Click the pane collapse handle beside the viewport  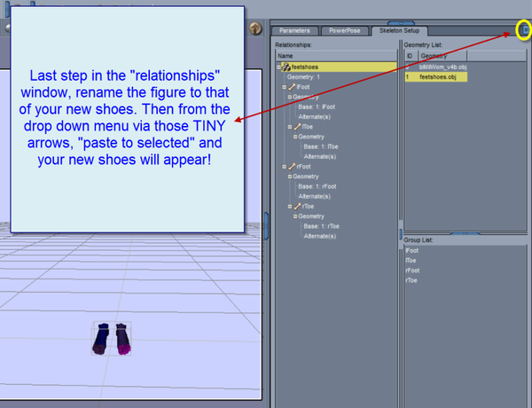click(x=266, y=226)
